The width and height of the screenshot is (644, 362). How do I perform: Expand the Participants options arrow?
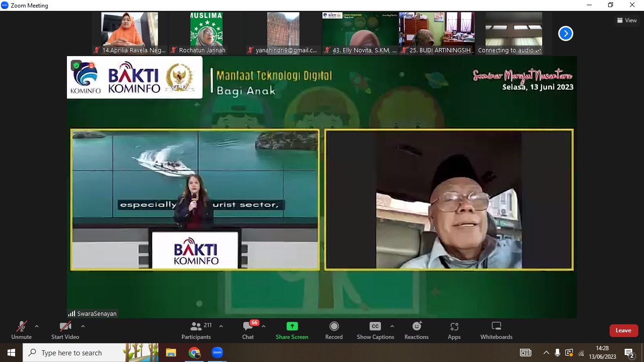click(x=221, y=326)
